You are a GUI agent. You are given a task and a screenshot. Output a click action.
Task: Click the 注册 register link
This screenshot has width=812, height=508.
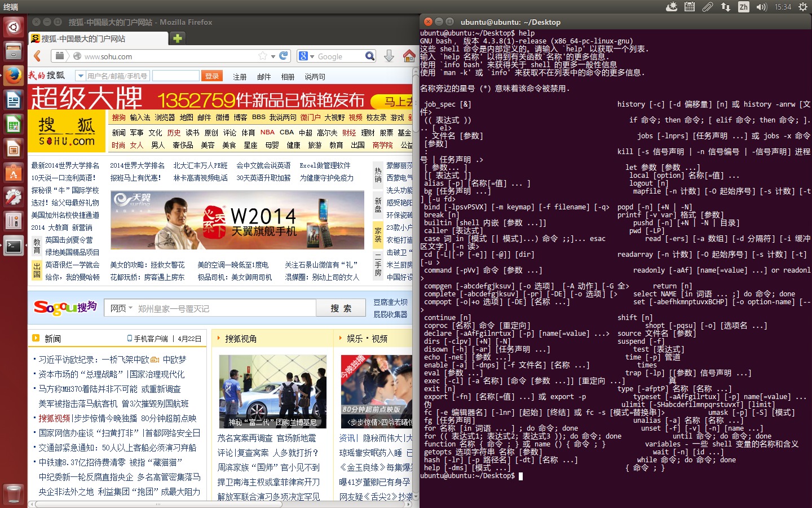(x=240, y=77)
